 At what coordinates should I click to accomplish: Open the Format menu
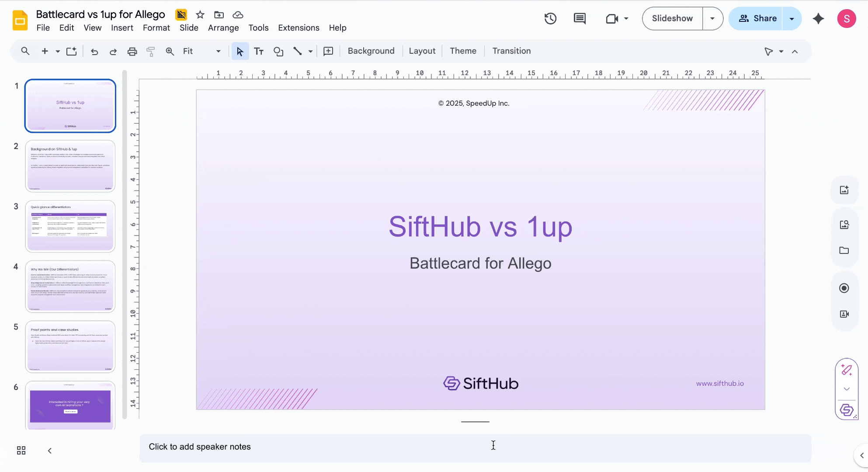pyautogui.click(x=156, y=28)
